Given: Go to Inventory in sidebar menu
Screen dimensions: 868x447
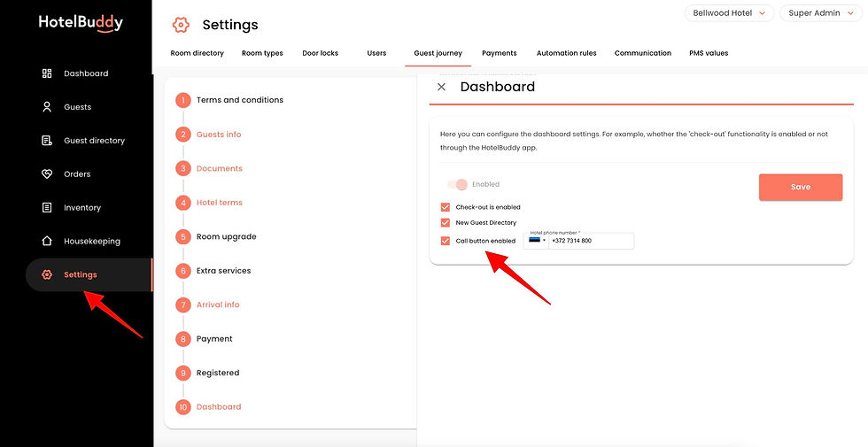Looking at the screenshot, I should pos(81,207).
